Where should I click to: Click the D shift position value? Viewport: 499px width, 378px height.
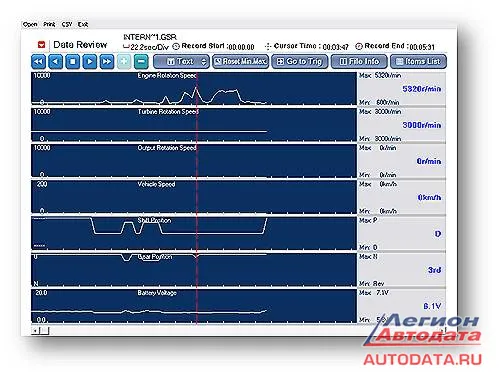[x=438, y=234]
